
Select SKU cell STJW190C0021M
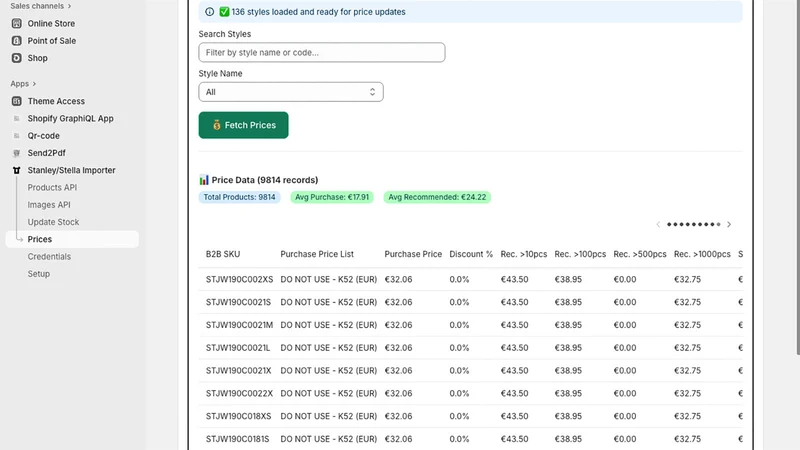[239, 325]
